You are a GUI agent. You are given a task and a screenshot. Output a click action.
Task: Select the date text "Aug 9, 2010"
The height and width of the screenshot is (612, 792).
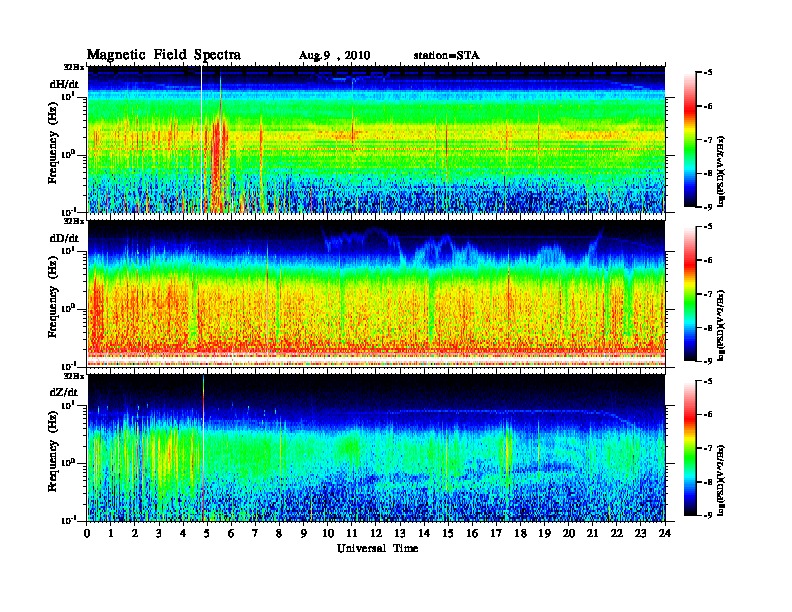coord(334,56)
